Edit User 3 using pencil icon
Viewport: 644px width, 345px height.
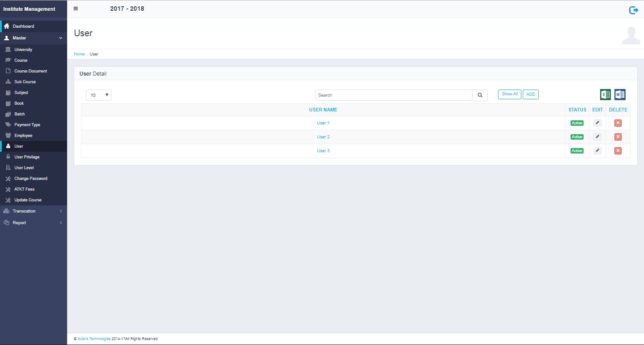point(597,151)
